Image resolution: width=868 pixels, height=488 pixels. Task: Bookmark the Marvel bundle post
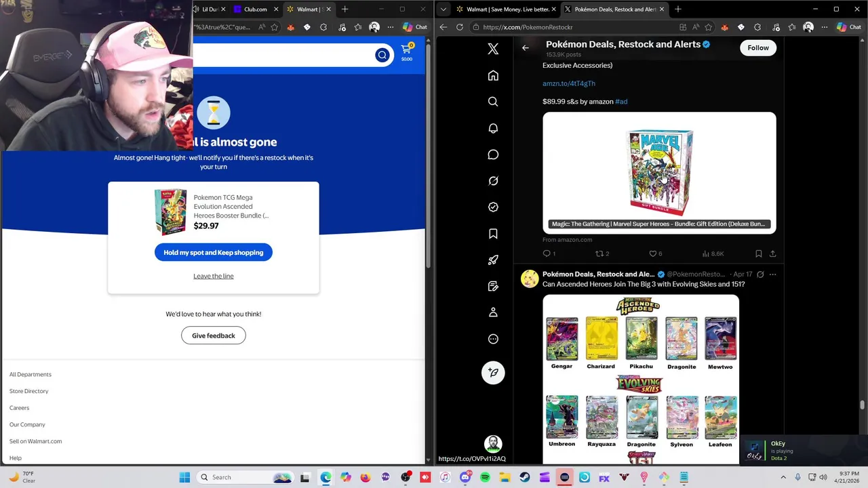point(758,253)
